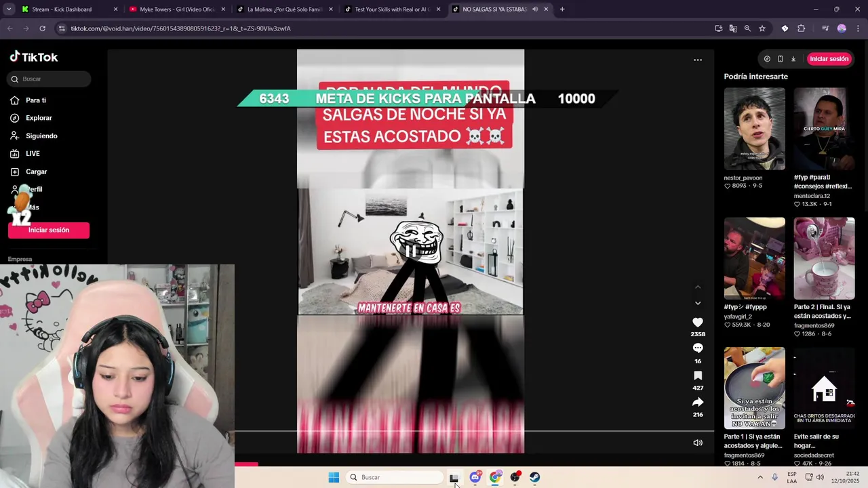This screenshot has width=868, height=488.
Task: Click the download app icon in top pill
Action: (793, 59)
